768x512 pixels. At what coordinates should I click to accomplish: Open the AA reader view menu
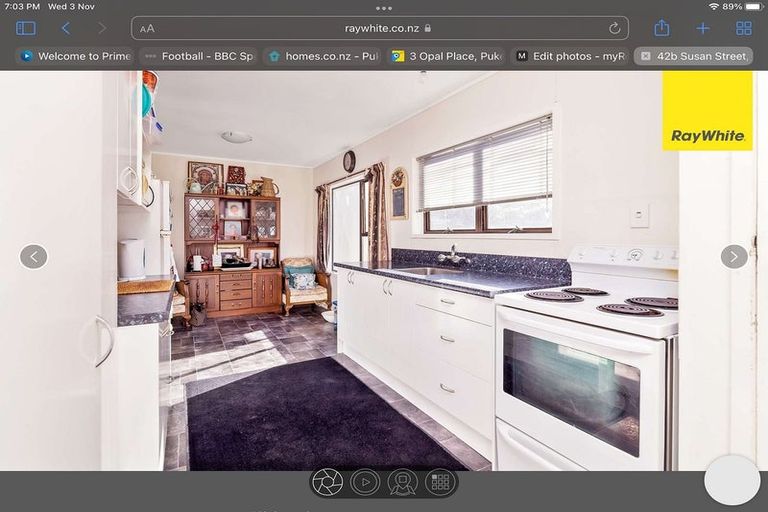(x=147, y=28)
